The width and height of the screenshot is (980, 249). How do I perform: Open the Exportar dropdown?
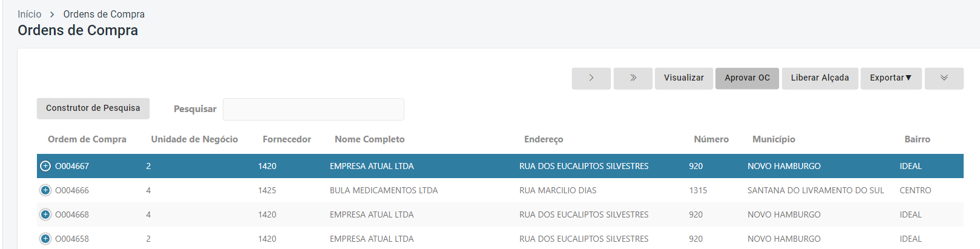click(x=890, y=78)
